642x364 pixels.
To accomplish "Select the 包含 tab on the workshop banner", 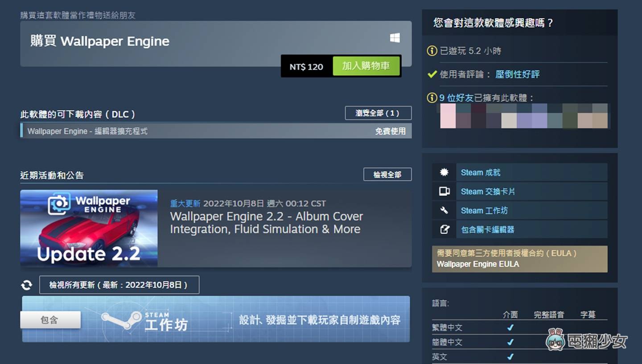I will coord(50,319).
